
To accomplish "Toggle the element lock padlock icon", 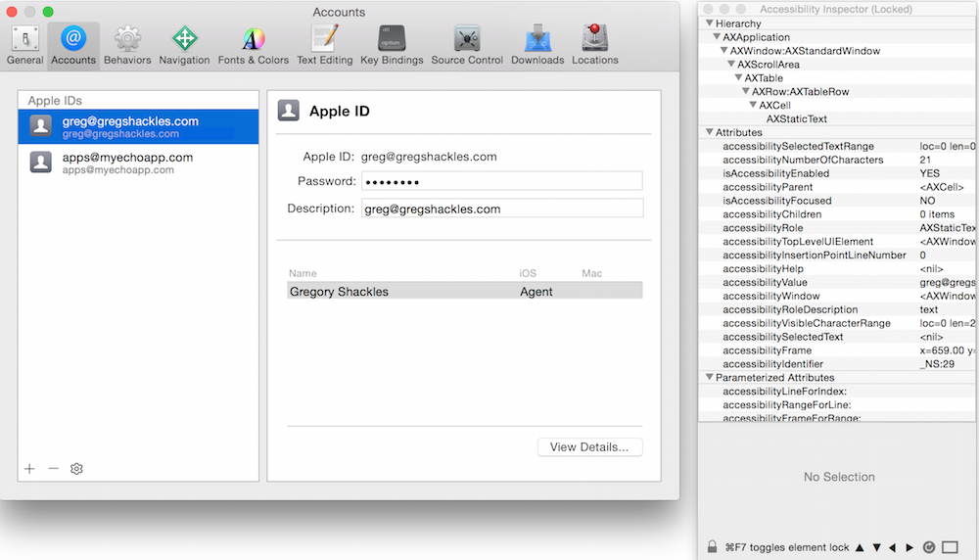I will pos(712,547).
